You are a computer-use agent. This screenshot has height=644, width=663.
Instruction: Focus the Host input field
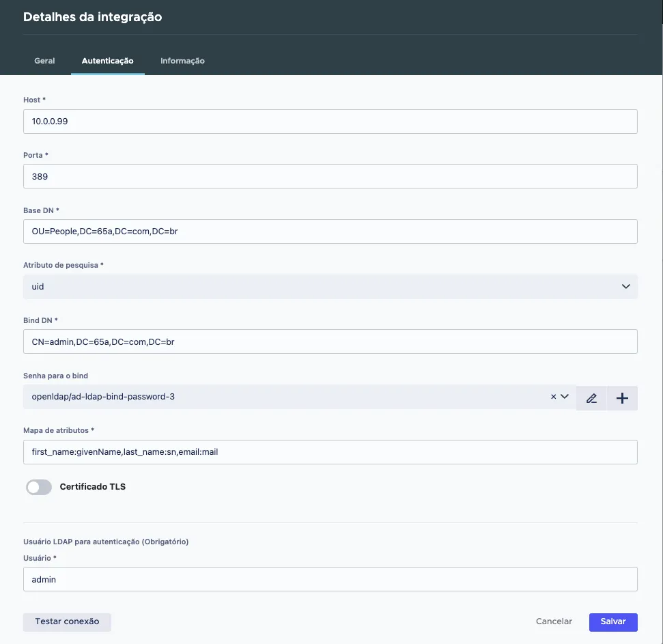[330, 122]
